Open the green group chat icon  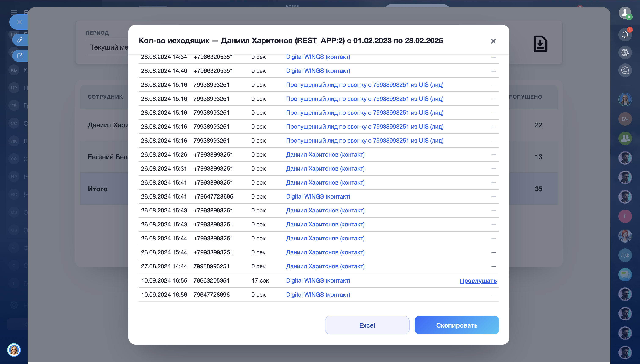coord(625,138)
